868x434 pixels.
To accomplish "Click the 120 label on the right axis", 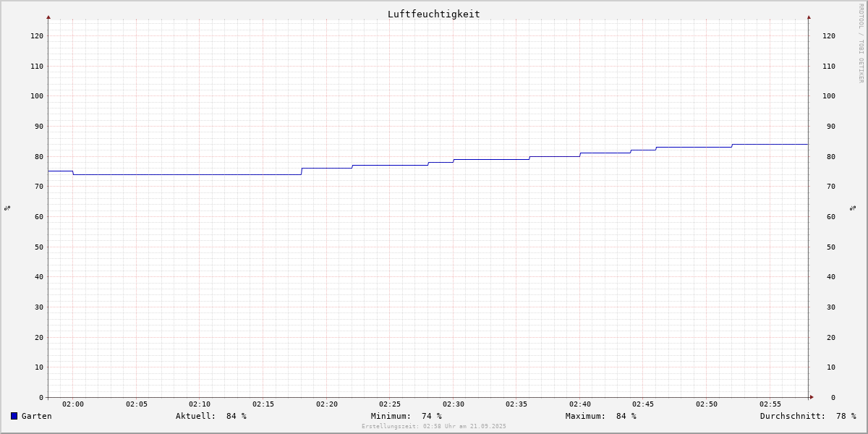I will [x=829, y=35].
